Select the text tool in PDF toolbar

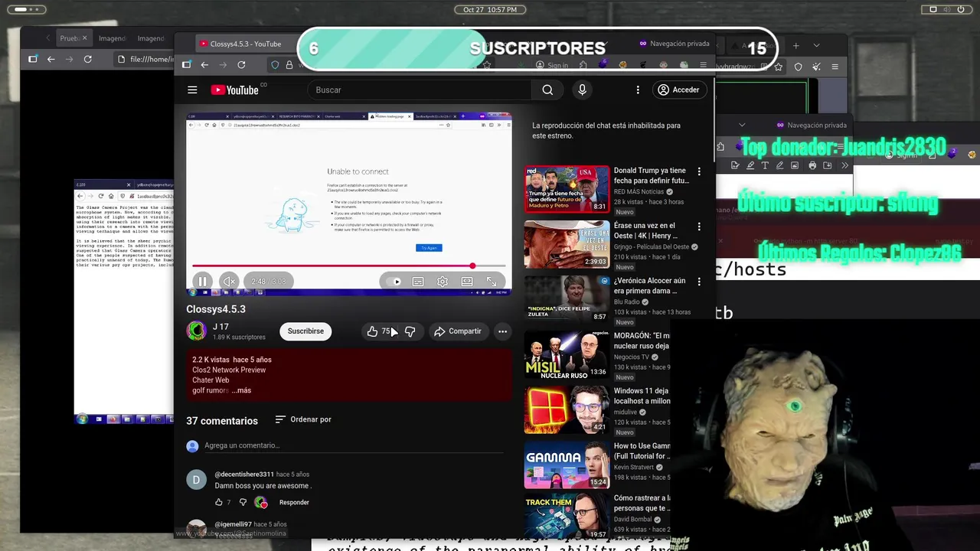pos(765,165)
